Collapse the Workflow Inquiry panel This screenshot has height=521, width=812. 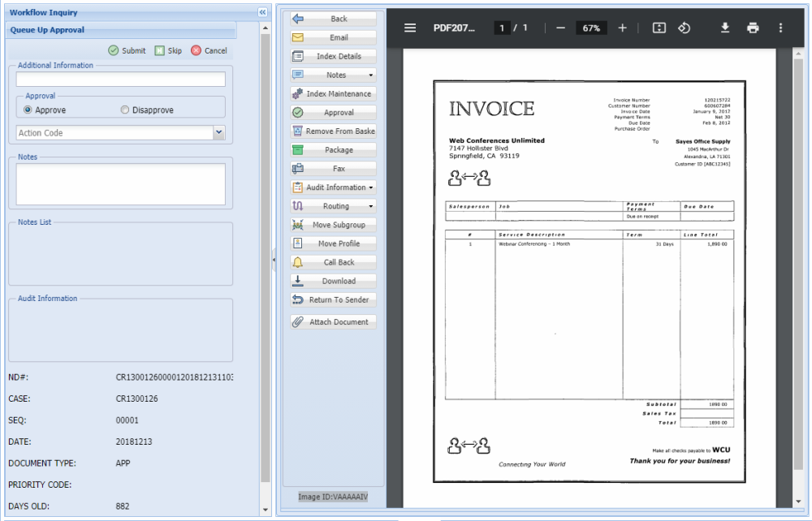click(x=262, y=12)
